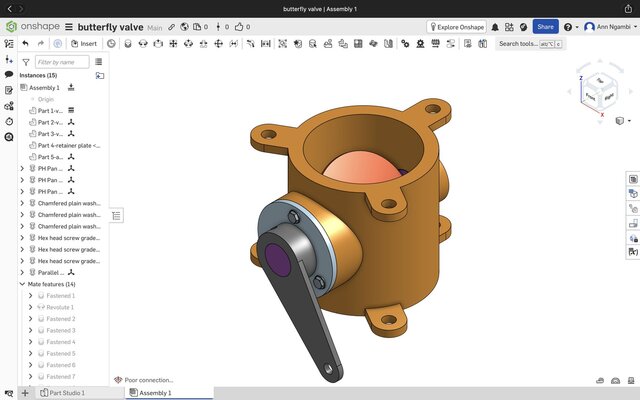The width and height of the screenshot is (640, 400).
Task: Toggle the fixed icon on Part 1-v row
Action: 71,110
